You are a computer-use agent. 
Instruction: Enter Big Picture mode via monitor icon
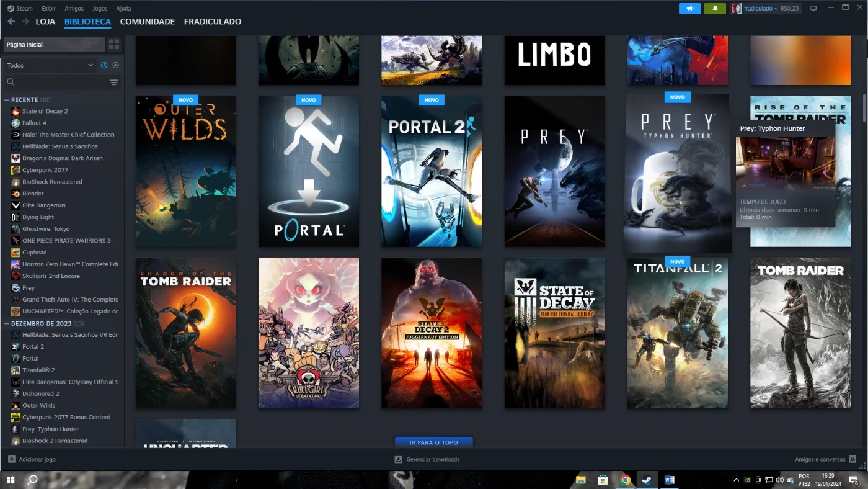click(813, 9)
